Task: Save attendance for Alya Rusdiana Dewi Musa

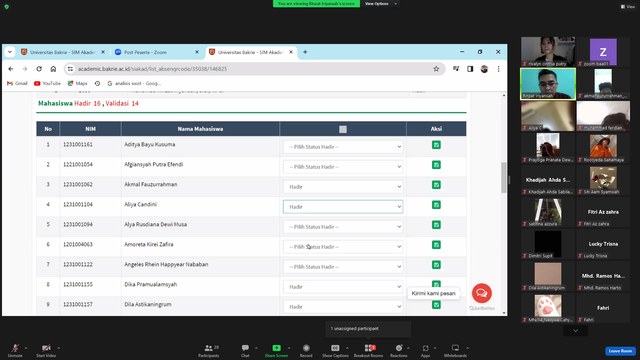Action: click(436, 225)
